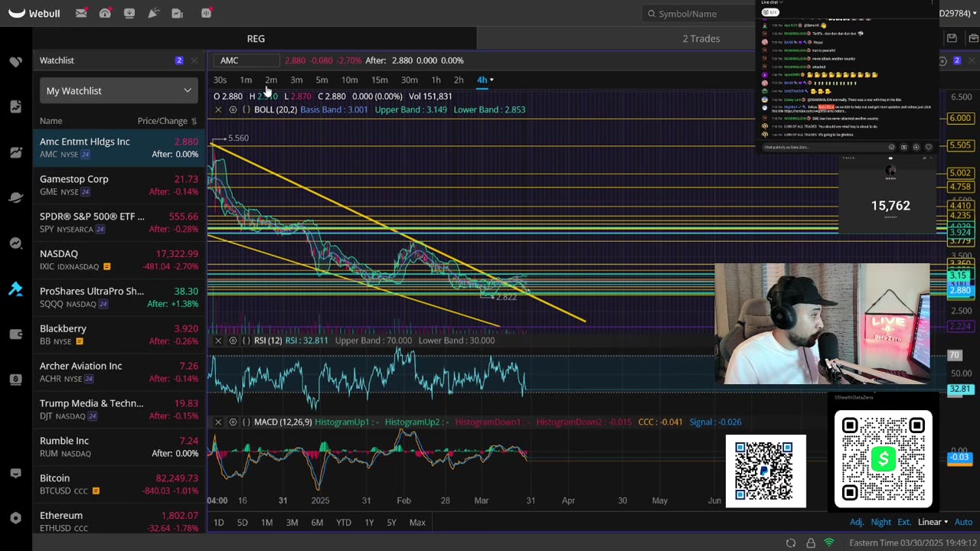Toggle Auto scale for price axis
This screenshot has width=980, height=551.
tap(963, 522)
